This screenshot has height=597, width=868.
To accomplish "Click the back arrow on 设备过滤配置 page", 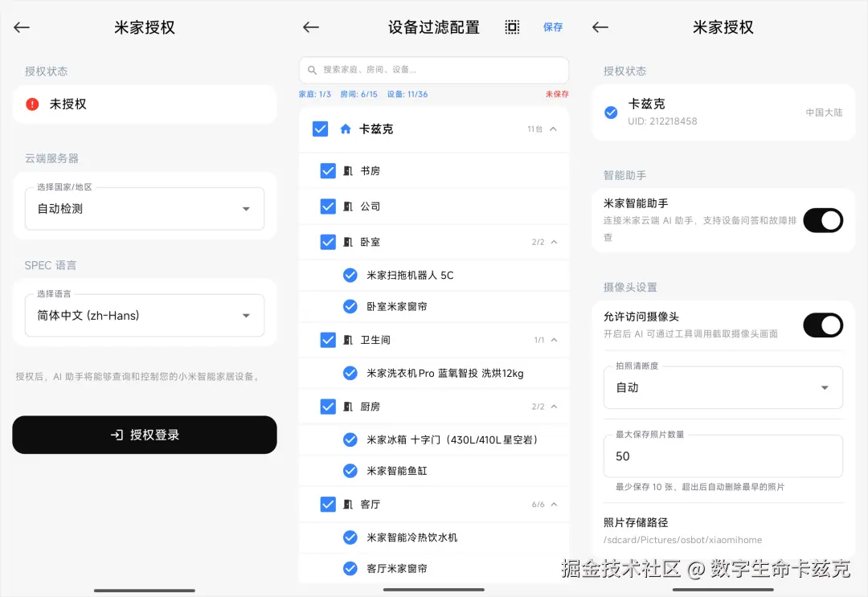I will (x=310, y=27).
